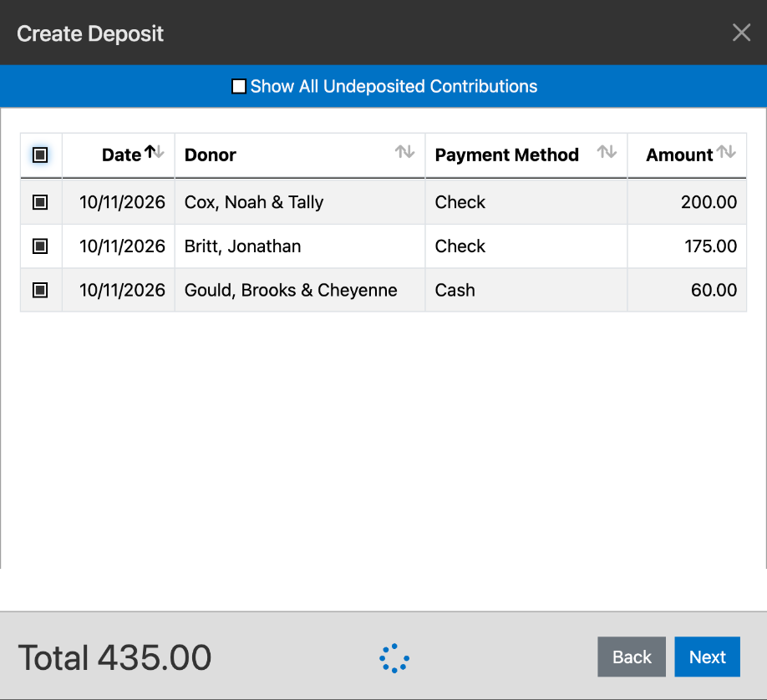Viewport: 767px width, 700px height.
Task: Enable Show All Undeposited Contributions checkbox
Action: click(x=239, y=87)
